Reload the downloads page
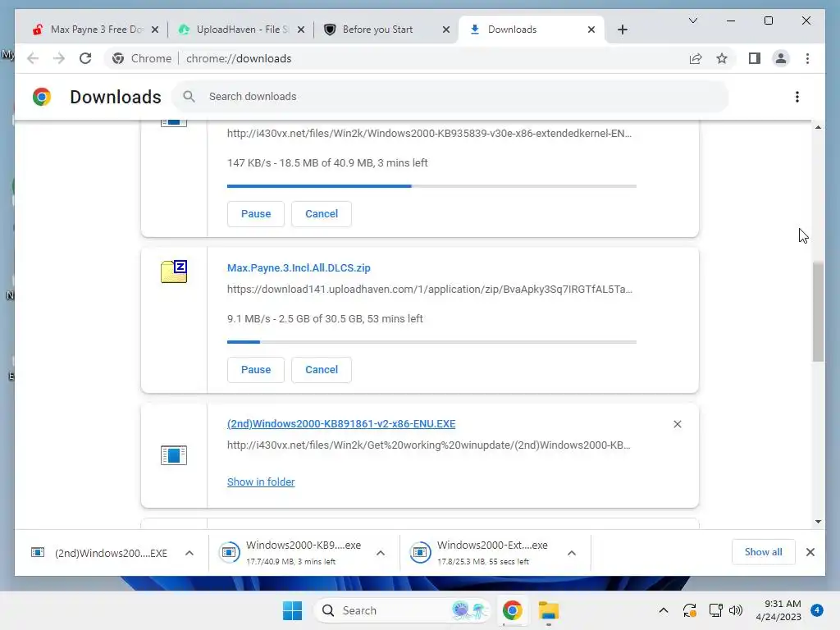 click(x=85, y=58)
